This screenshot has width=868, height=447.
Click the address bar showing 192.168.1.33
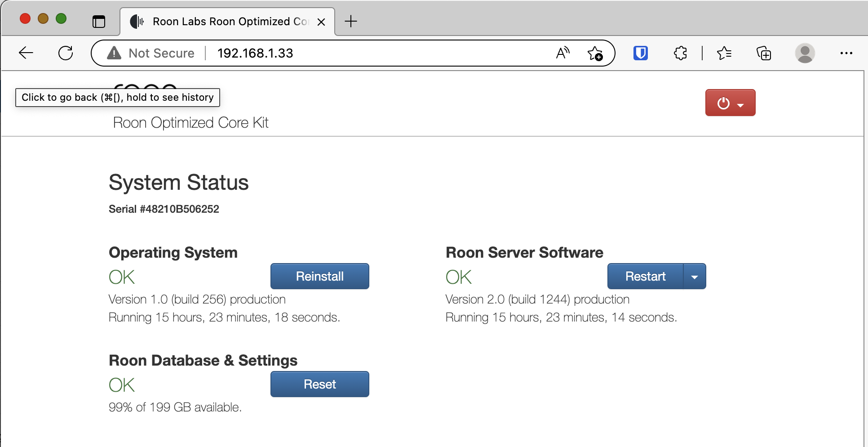(359, 53)
